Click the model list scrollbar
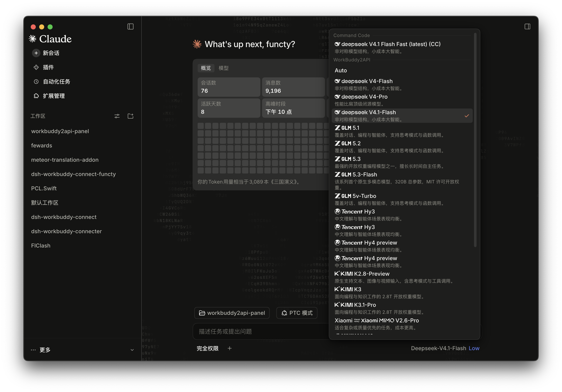 pyautogui.click(x=475, y=140)
